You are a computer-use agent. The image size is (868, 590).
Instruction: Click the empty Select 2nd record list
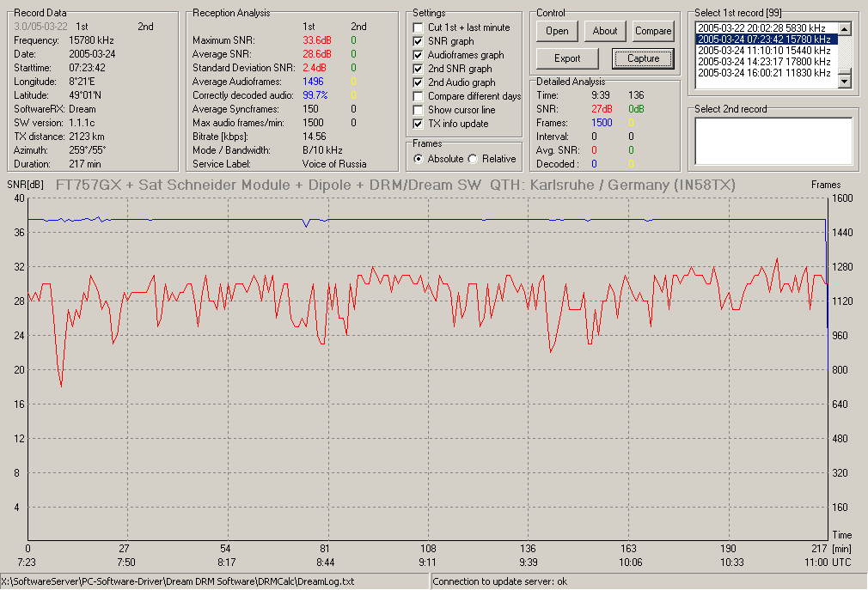(773, 141)
